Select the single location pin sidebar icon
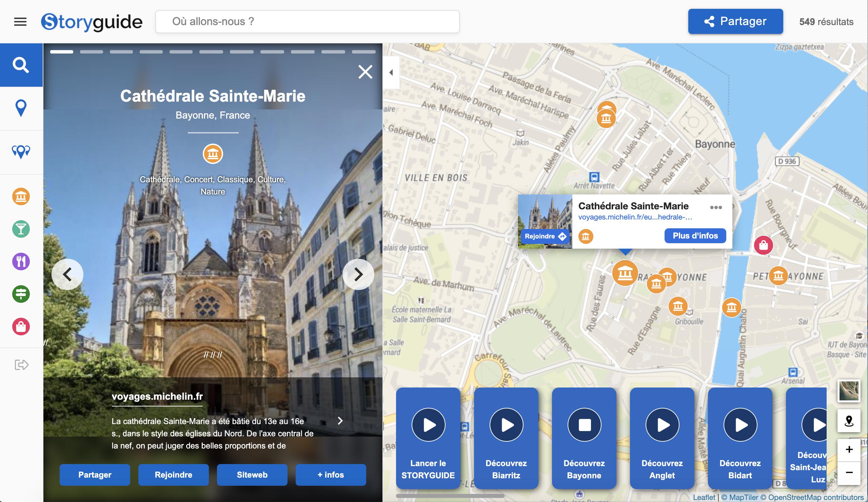The image size is (868, 502). [21, 108]
